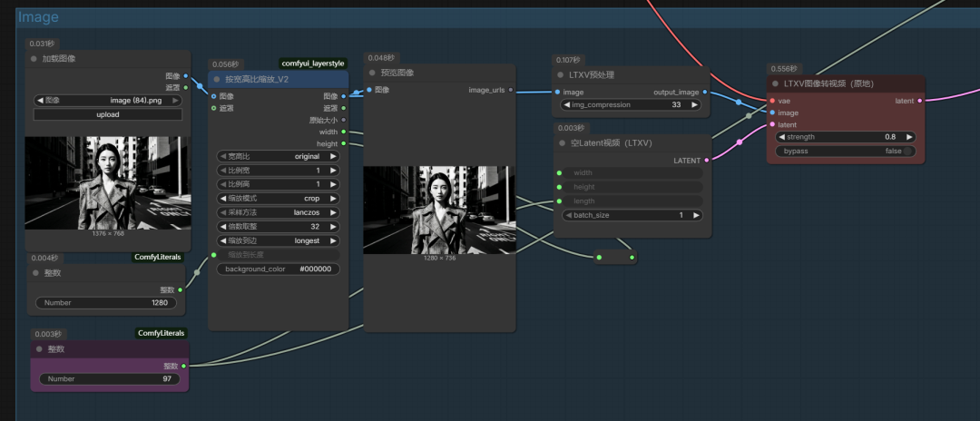Click ComfyLiterals badge above purple 整数 node
This screenshot has height=421, width=980.
coord(162,333)
